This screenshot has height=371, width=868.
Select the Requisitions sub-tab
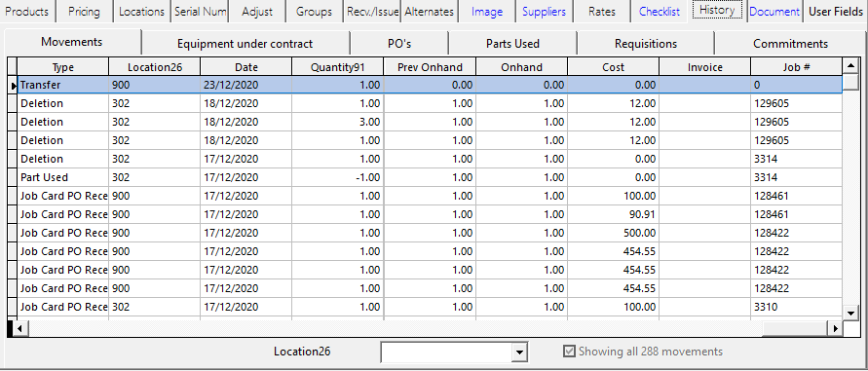[x=646, y=44]
